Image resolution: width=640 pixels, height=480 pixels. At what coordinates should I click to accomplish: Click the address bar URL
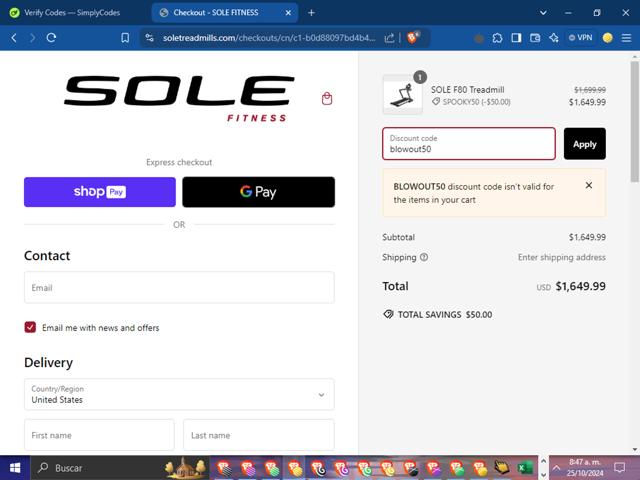269,38
